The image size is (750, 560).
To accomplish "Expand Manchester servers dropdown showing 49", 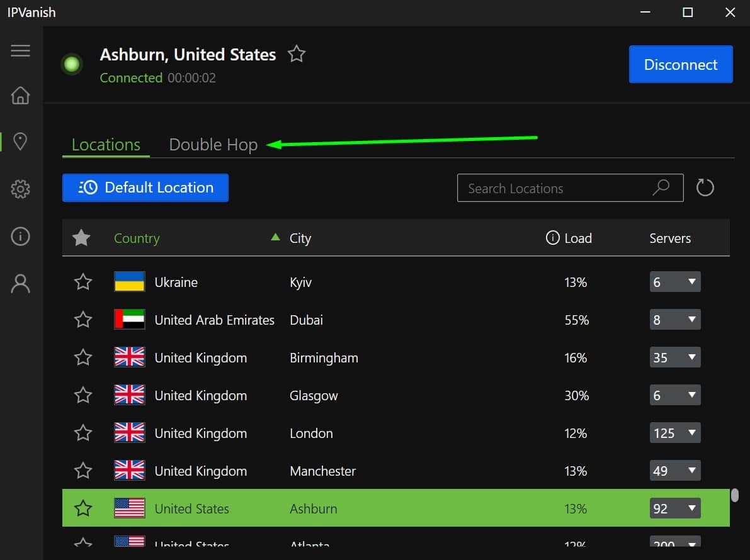I will [675, 470].
